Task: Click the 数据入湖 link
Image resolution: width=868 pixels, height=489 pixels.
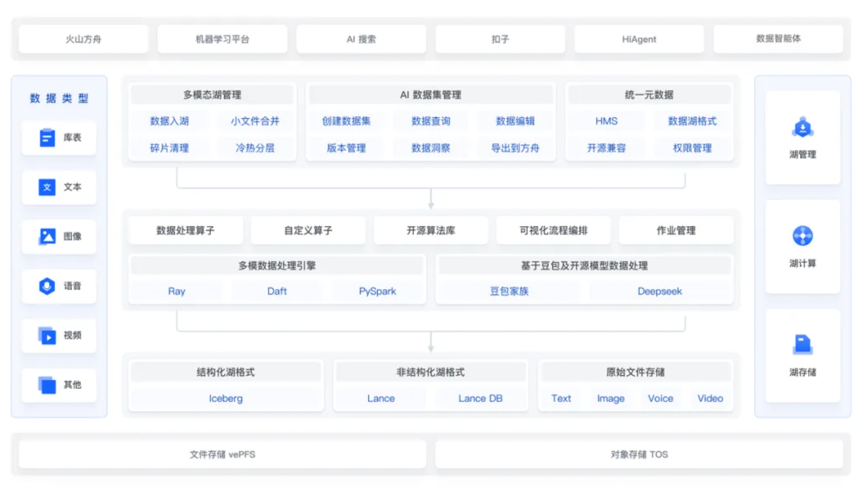Action: click(169, 121)
